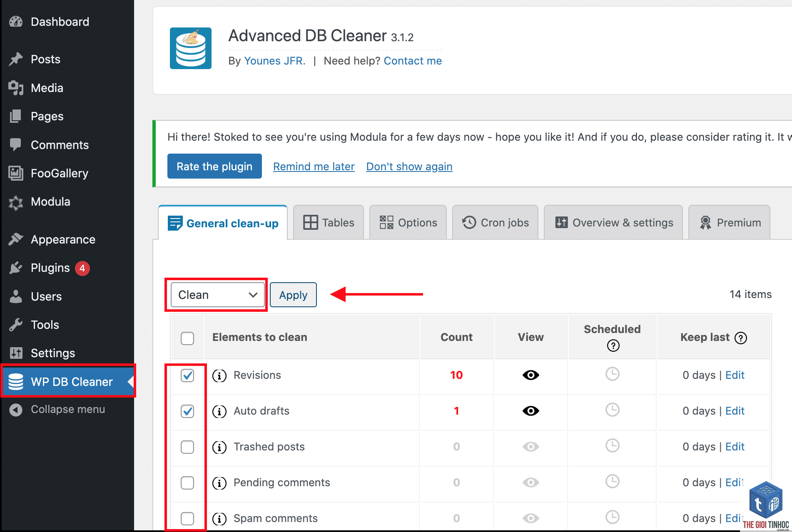792x532 pixels.
Task: Click Don't show again link
Action: coord(409,167)
